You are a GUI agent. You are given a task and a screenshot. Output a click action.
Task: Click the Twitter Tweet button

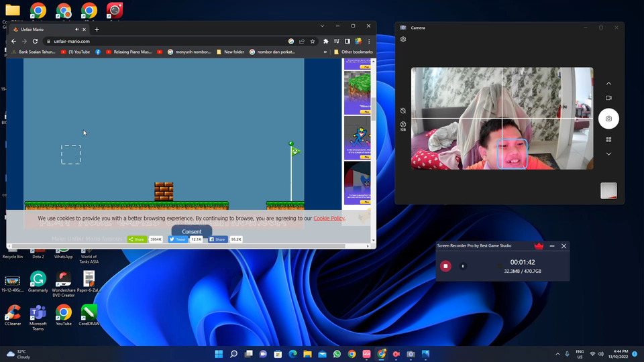pos(178,239)
